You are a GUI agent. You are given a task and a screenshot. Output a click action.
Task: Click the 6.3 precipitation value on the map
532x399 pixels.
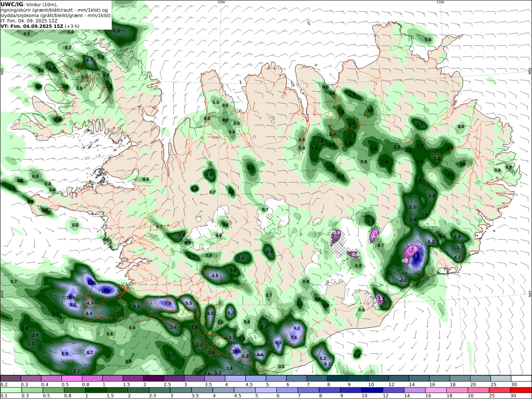coord(297,328)
